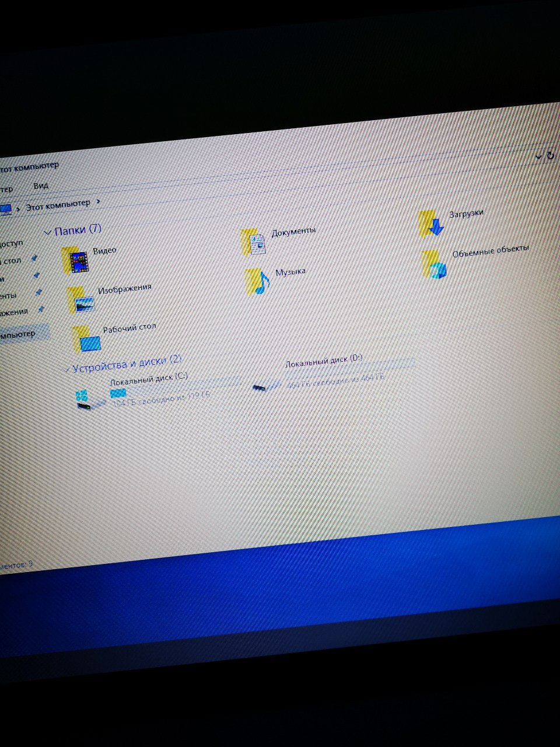Click the refresh button beside address bar

[550, 156]
